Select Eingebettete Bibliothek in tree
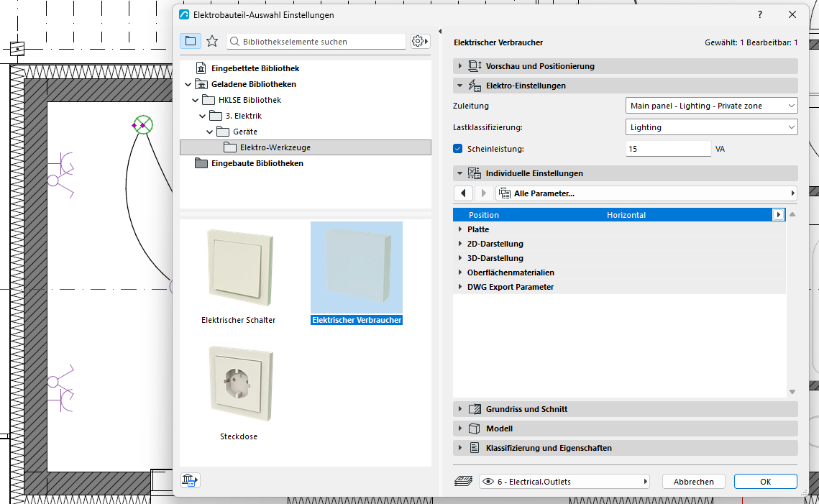This screenshot has width=819, height=504. pos(255,68)
